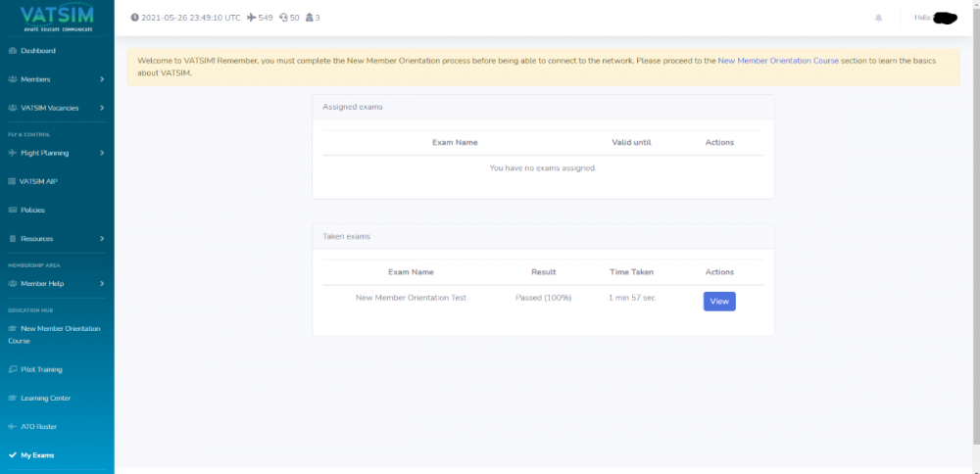The height and width of the screenshot is (474, 980).
Task: Open VATSIM AIP from sidebar
Action: [38, 181]
